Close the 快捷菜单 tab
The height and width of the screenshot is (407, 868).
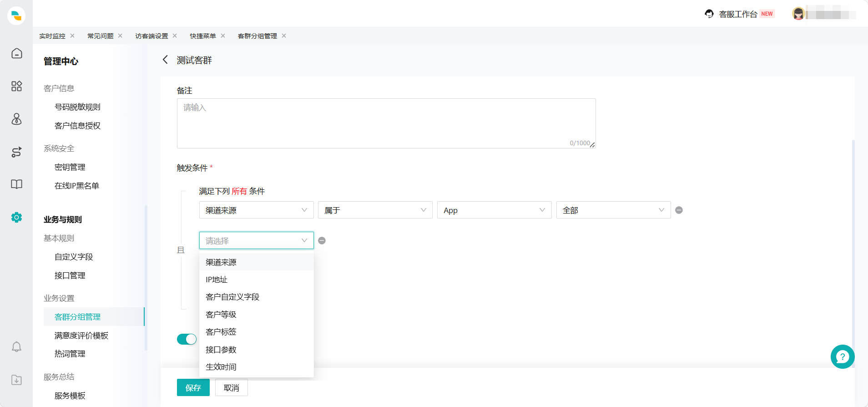pyautogui.click(x=223, y=36)
